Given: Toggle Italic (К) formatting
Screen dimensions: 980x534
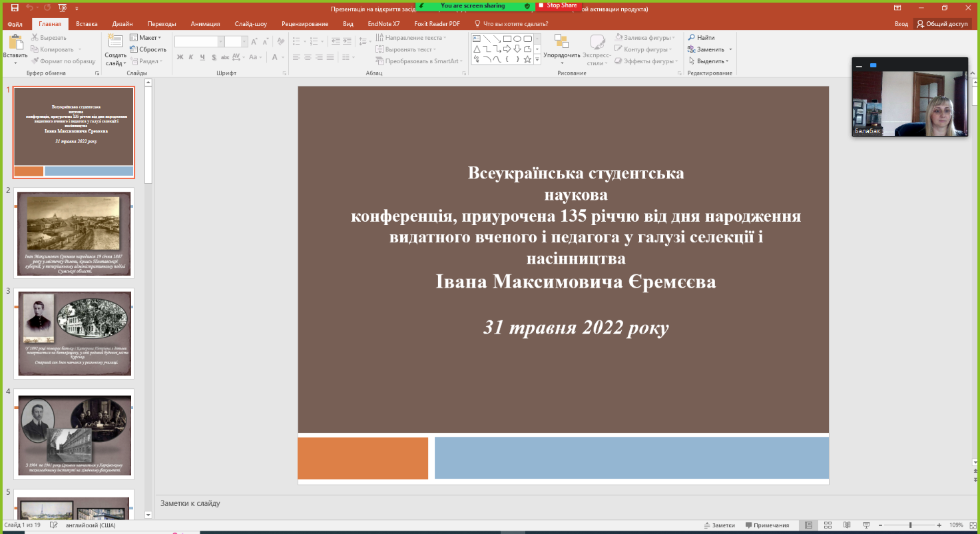Looking at the screenshot, I should 192,57.
